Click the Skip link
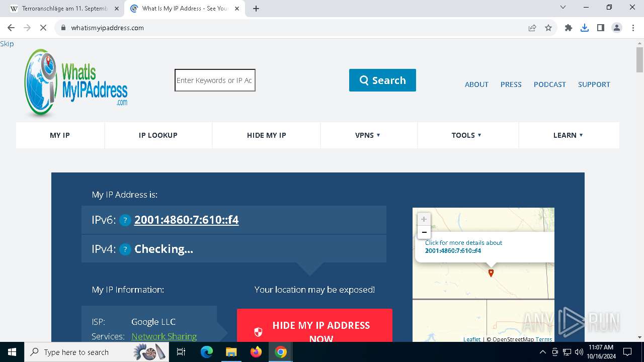 (7, 44)
